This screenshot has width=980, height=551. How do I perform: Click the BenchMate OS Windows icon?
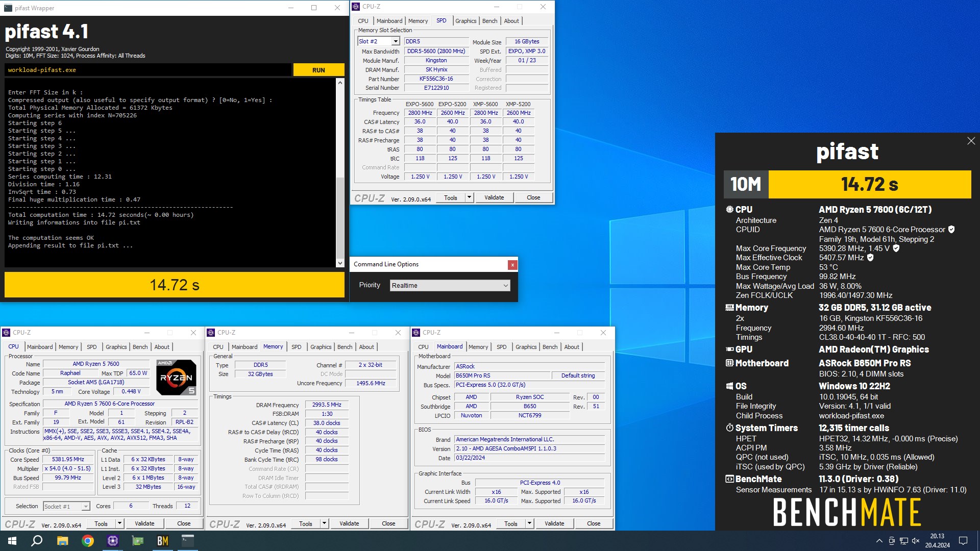click(x=729, y=386)
